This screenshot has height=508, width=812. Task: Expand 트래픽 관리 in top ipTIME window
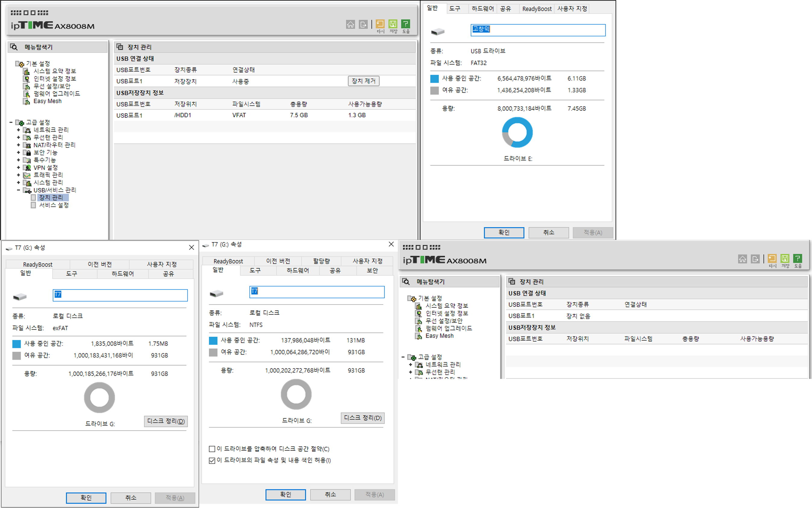[18, 175]
